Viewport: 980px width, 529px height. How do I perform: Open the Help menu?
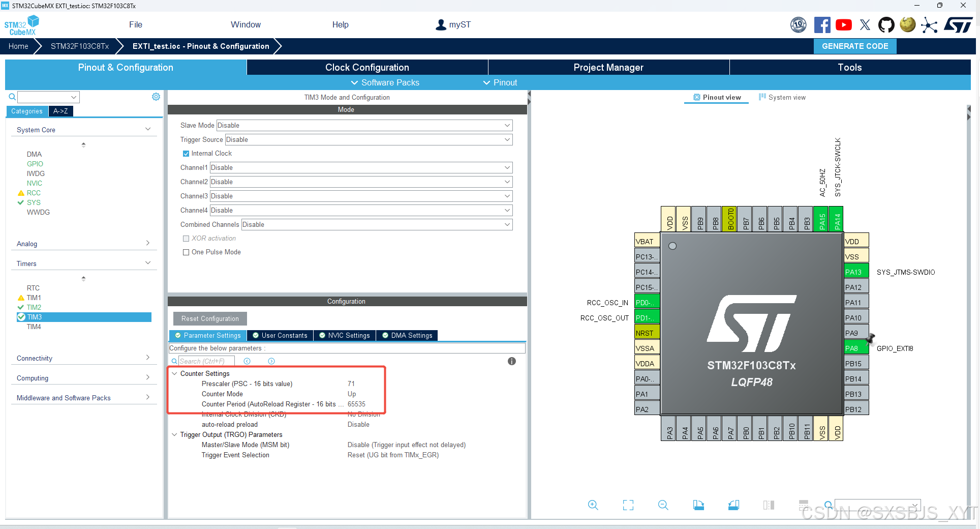click(x=340, y=24)
